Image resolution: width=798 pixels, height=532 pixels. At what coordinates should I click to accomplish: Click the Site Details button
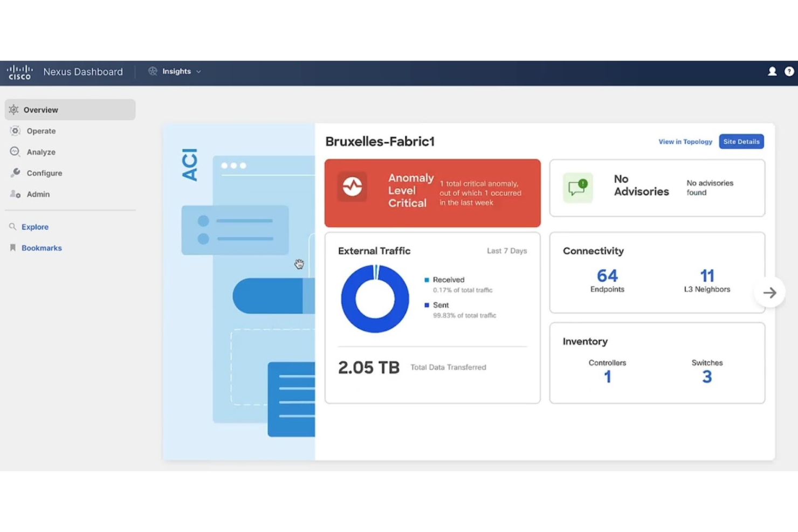[741, 141]
